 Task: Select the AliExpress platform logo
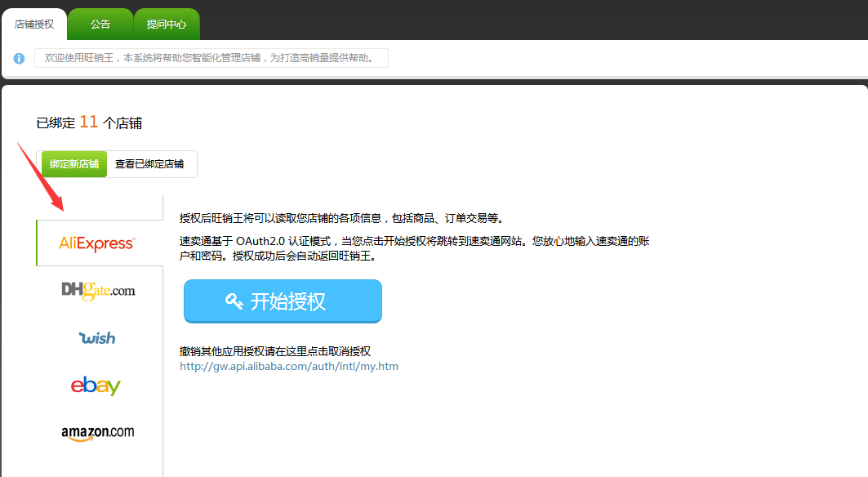click(97, 243)
